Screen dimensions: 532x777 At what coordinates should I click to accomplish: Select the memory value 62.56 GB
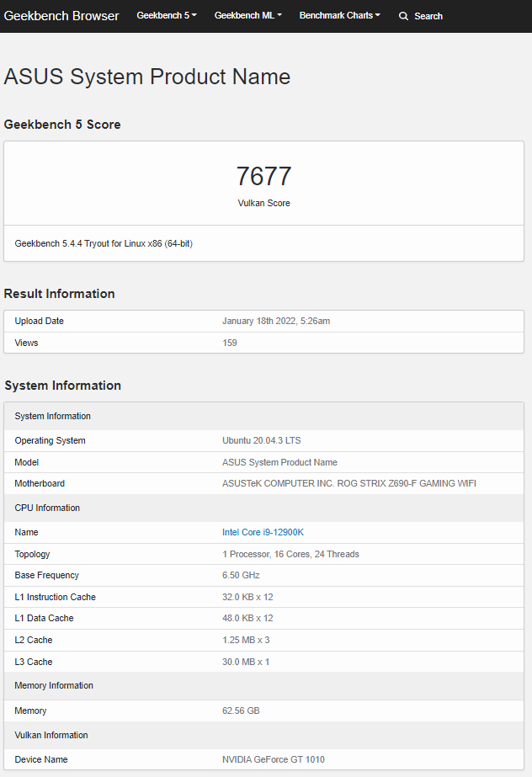(241, 710)
